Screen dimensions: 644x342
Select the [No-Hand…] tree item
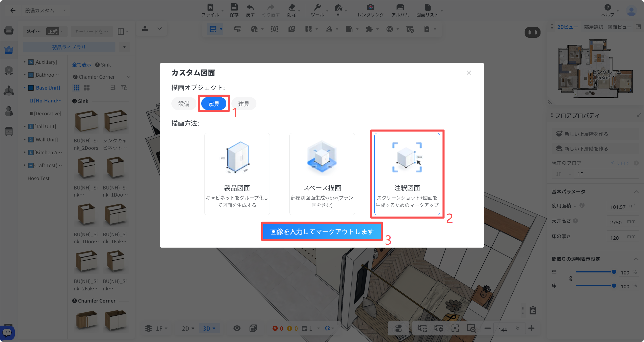tap(46, 101)
